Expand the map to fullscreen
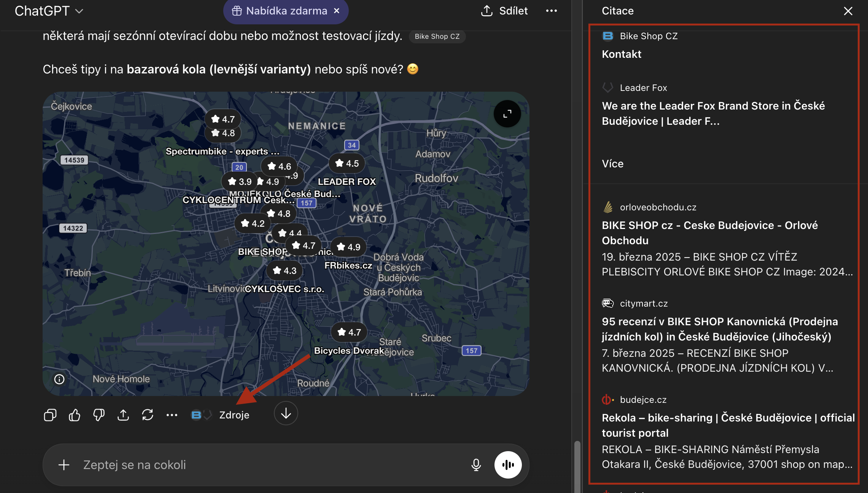868x493 pixels. coord(507,114)
